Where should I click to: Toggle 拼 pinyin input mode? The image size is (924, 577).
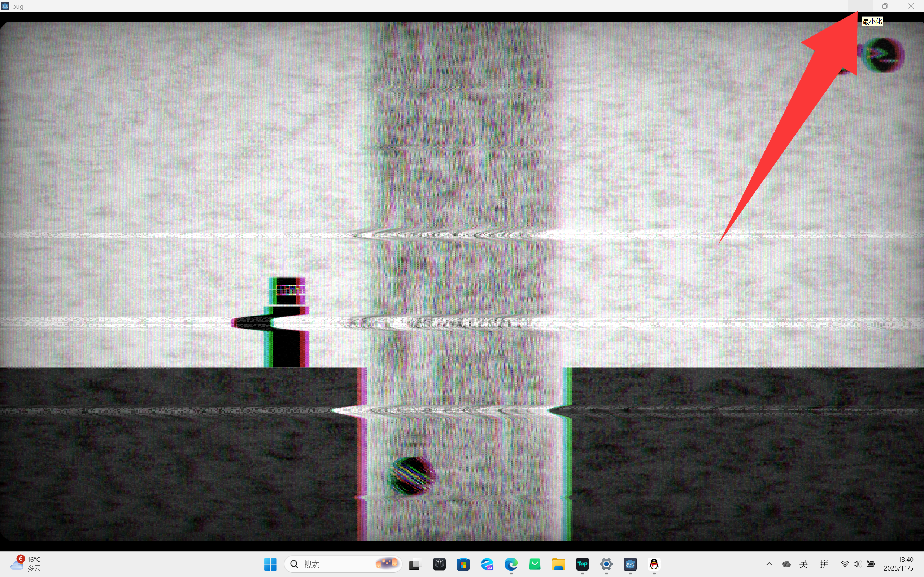pos(824,564)
